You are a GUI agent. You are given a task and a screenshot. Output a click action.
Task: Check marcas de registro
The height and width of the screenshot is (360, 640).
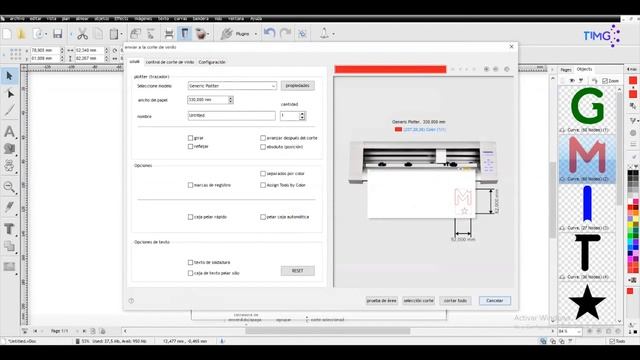point(190,185)
